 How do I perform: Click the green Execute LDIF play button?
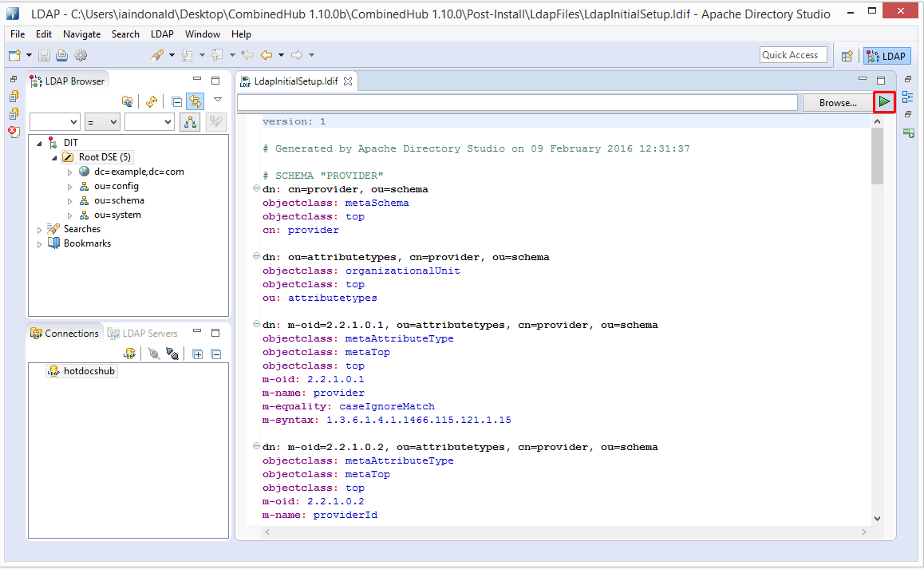pyautogui.click(x=884, y=102)
